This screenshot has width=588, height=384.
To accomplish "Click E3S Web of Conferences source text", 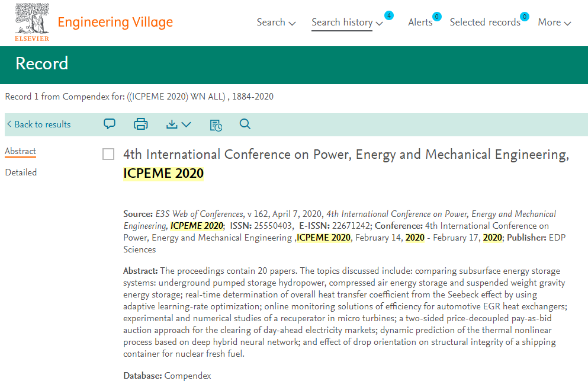I will click(x=200, y=214).
